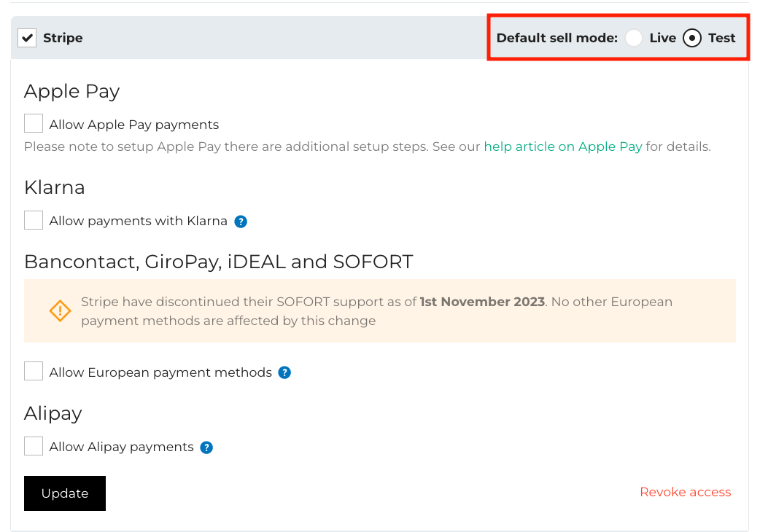Click the bold 1st November 2023 date
Screen dimensions: 760x532
click(x=482, y=302)
